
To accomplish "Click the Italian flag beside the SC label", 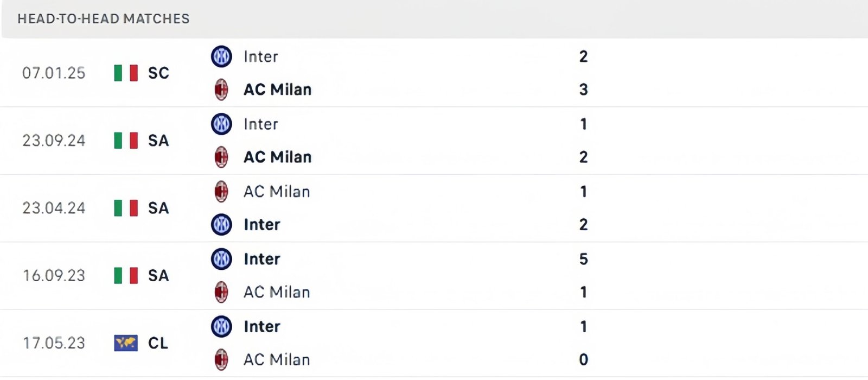I will click(x=125, y=73).
